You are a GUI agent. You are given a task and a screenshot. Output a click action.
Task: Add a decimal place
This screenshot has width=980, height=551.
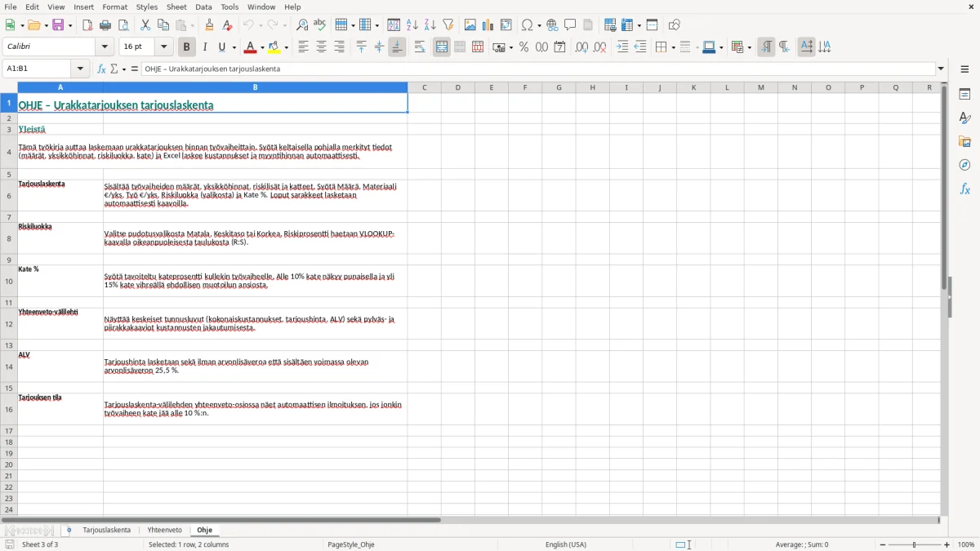[x=581, y=47]
